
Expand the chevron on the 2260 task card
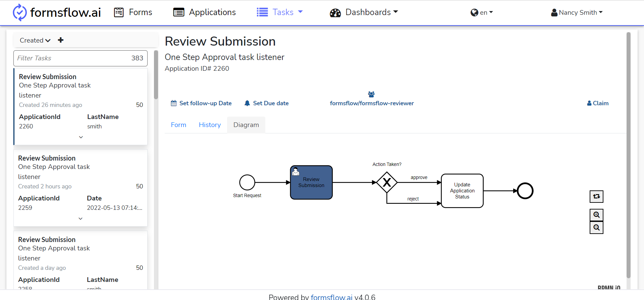coord(81,137)
